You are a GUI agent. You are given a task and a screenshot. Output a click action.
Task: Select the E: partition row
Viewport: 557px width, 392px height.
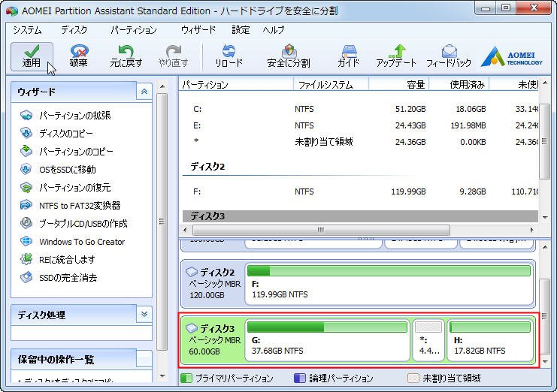(x=360, y=125)
